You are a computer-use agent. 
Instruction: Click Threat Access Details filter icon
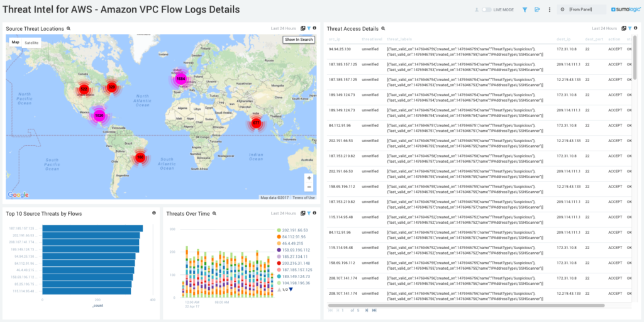pos(630,28)
